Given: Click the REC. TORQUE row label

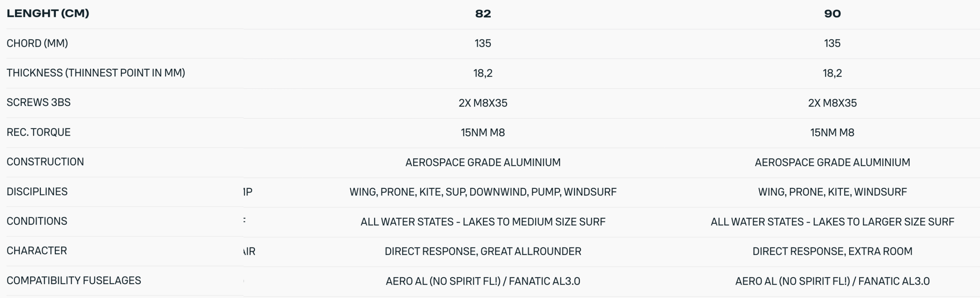Looking at the screenshot, I should pyautogui.click(x=39, y=132).
